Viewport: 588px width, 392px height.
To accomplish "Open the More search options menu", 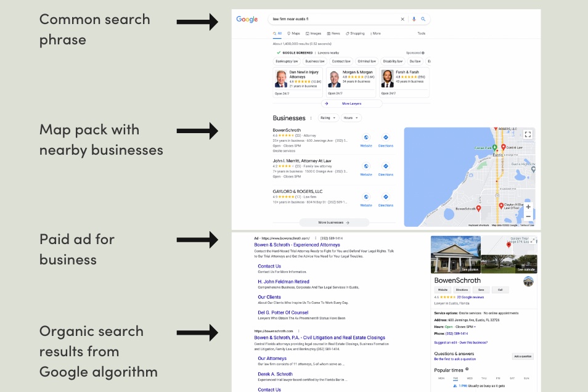I will tap(376, 33).
